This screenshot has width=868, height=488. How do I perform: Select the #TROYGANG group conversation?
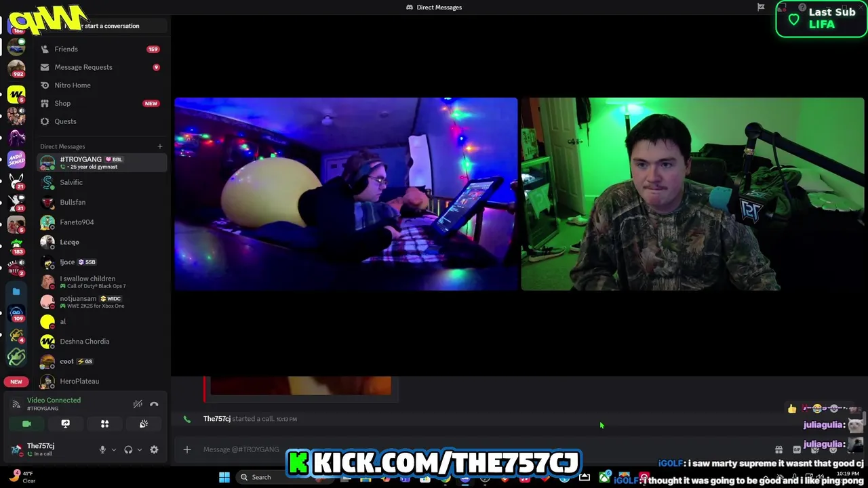[x=102, y=163]
